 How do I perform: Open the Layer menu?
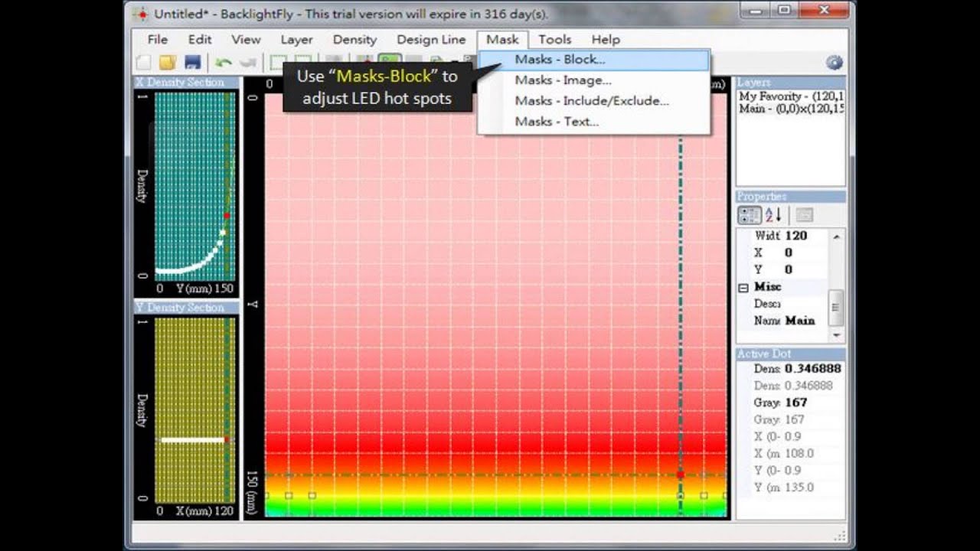[296, 40]
